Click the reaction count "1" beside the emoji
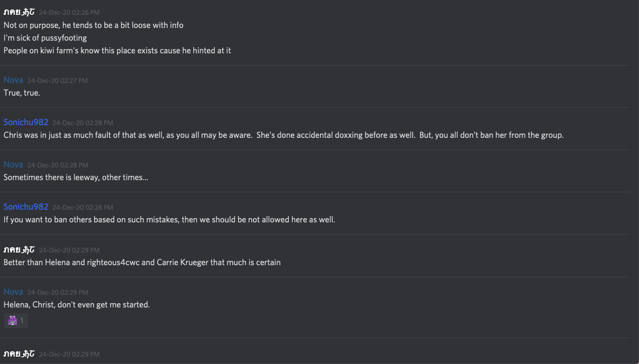The height and width of the screenshot is (364, 639). pos(22,321)
